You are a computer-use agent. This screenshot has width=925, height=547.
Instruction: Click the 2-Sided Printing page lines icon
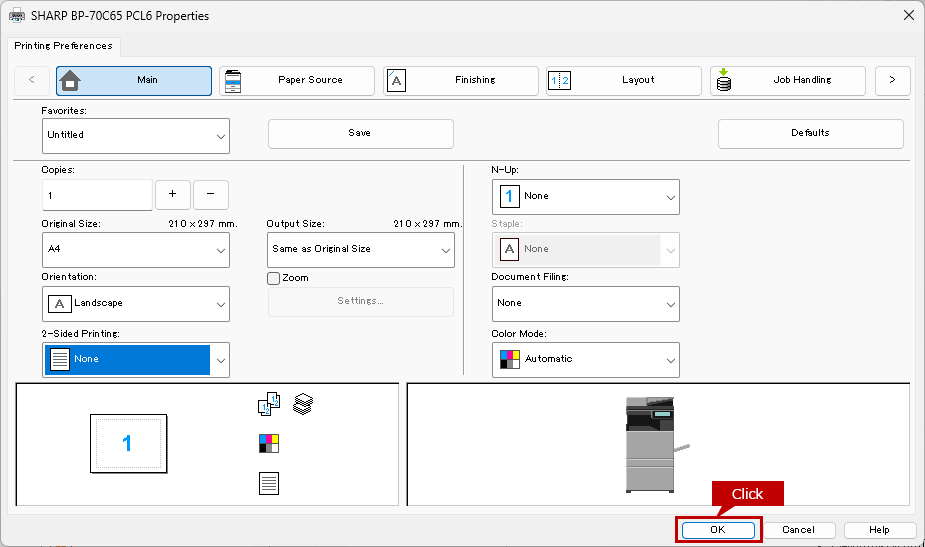[60, 359]
